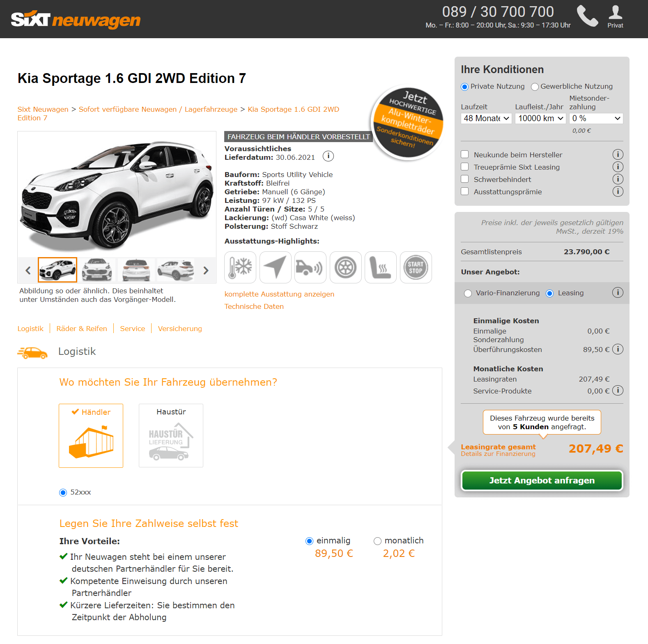The height and width of the screenshot is (644, 648).
Task: Select Gewerbliche Nutzung radio button
Action: click(x=535, y=87)
